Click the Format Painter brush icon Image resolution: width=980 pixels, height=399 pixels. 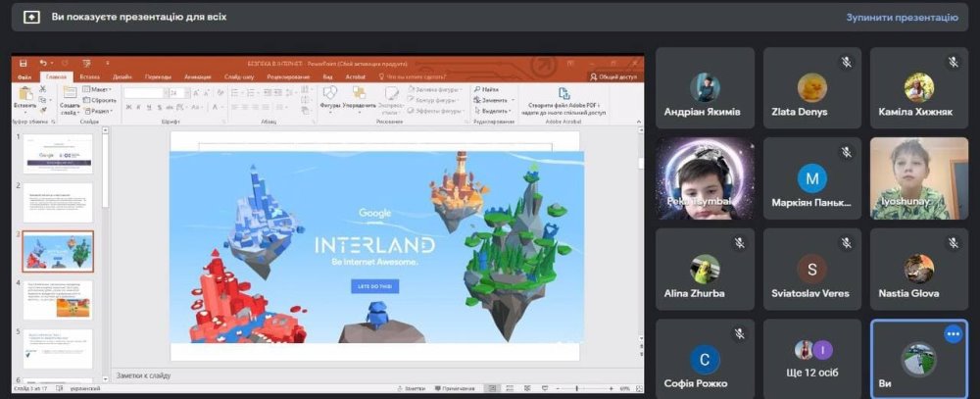coord(43,110)
